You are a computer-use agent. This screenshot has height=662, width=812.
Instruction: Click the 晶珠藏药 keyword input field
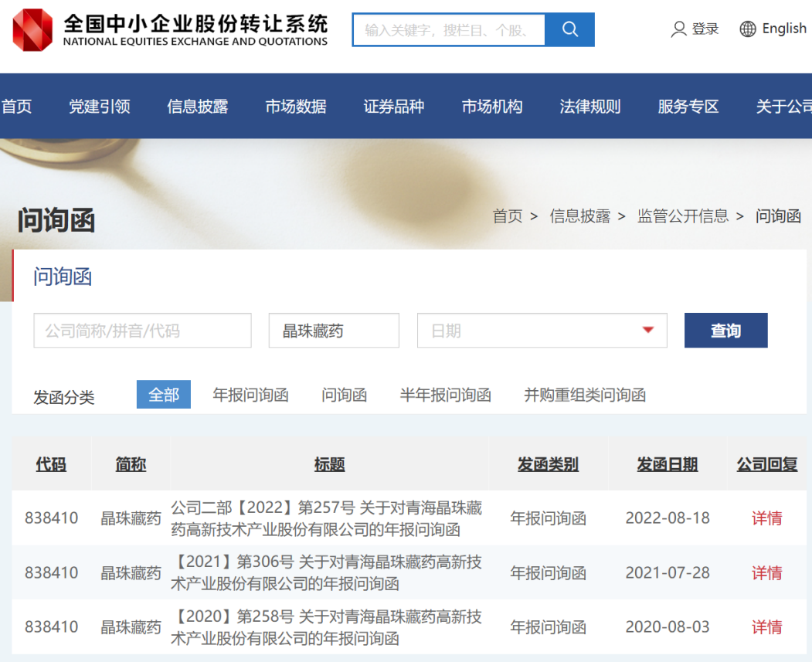pyautogui.click(x=334, y=330)
